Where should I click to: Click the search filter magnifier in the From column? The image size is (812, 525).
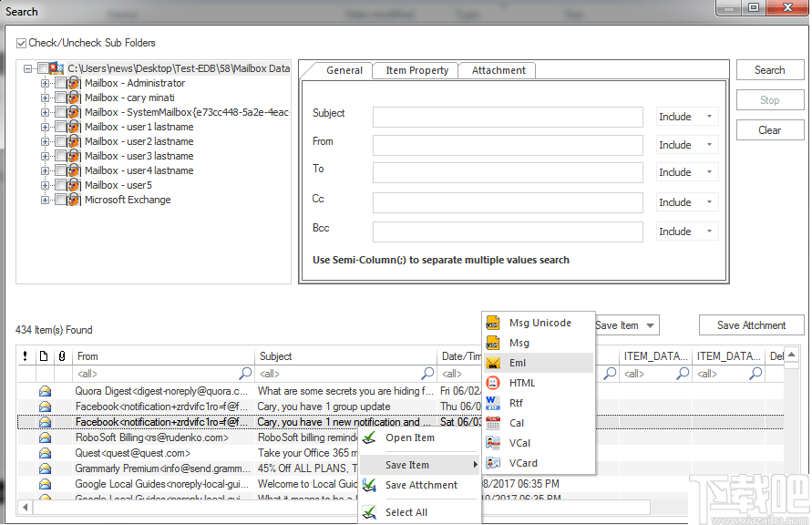[246, 374]
